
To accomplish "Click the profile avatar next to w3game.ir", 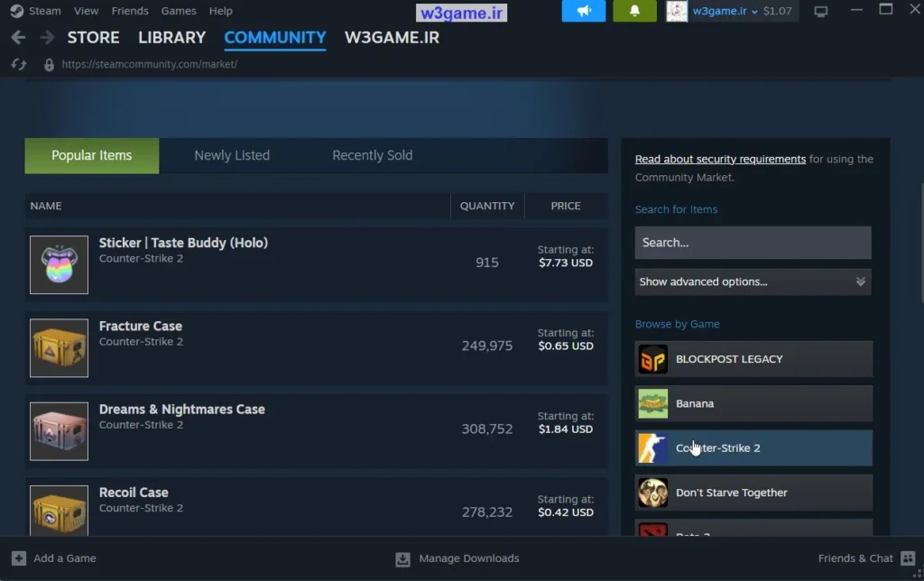I will point(677,11).
